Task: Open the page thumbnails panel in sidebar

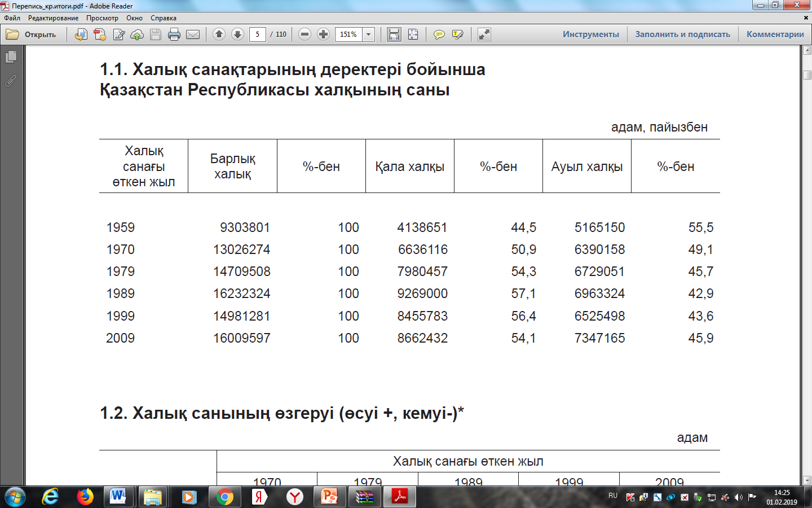Action: tap(11, 57)
